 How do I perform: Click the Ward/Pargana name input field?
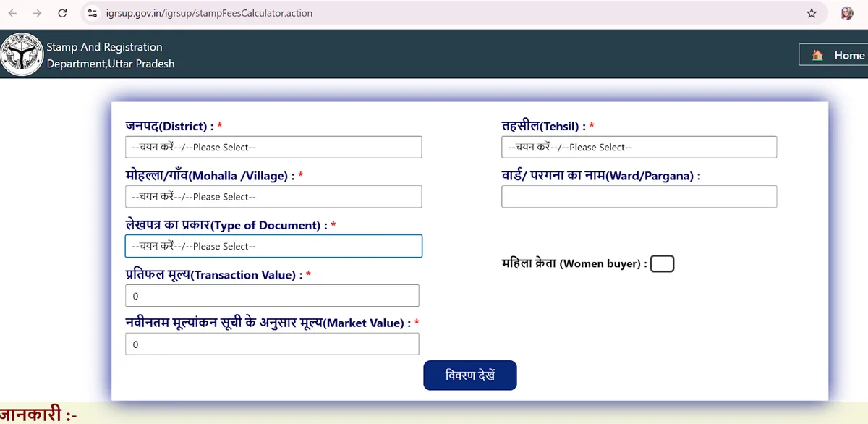[x=639, y=196]
